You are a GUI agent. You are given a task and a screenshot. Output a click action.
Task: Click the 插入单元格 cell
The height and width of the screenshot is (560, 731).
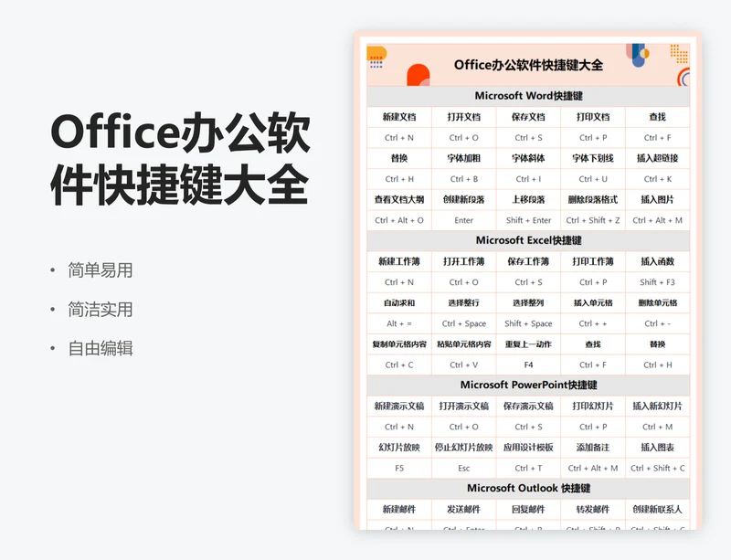(592, 303)
